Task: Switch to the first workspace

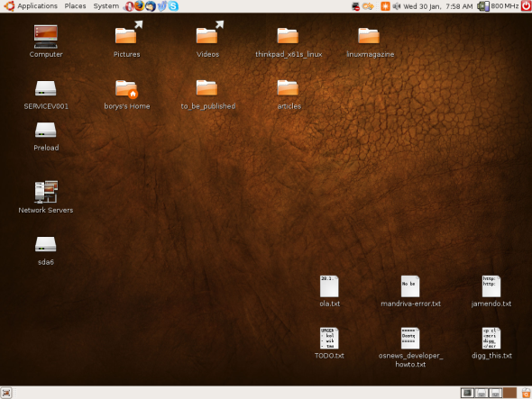Action: 468,393
